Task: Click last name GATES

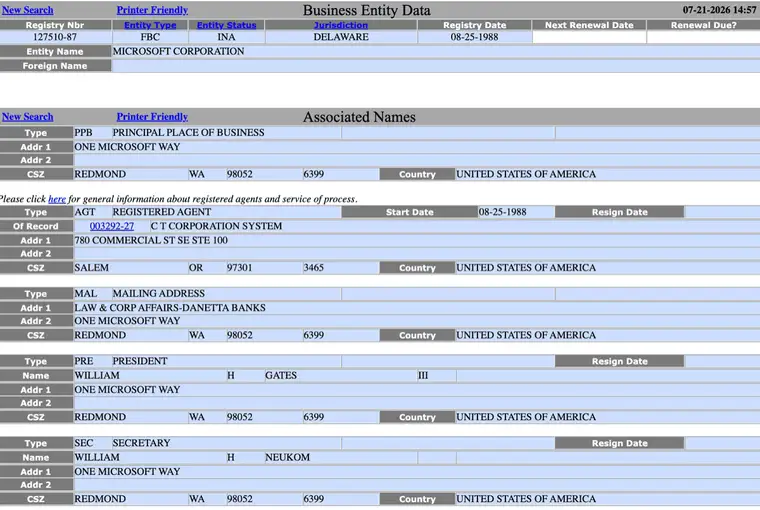Action: click(x=281, y=375)
